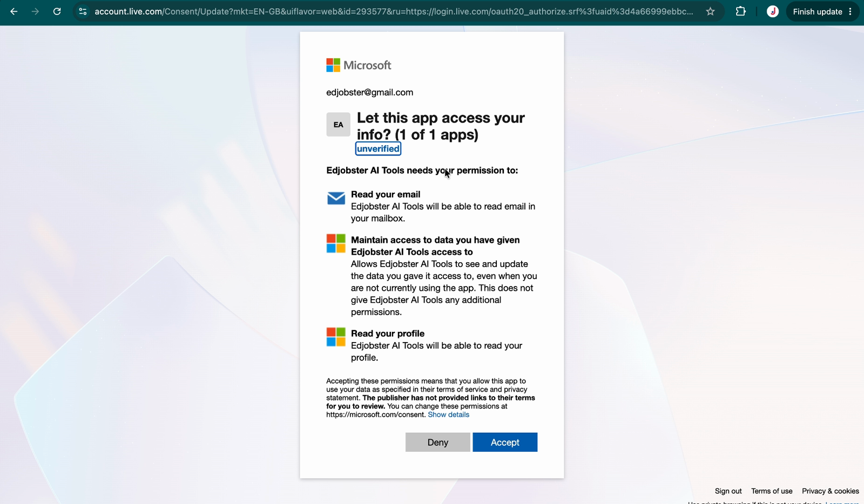864x504 pixels.
Task: Click the Microsoft logo
Action: tap(359, 65)
